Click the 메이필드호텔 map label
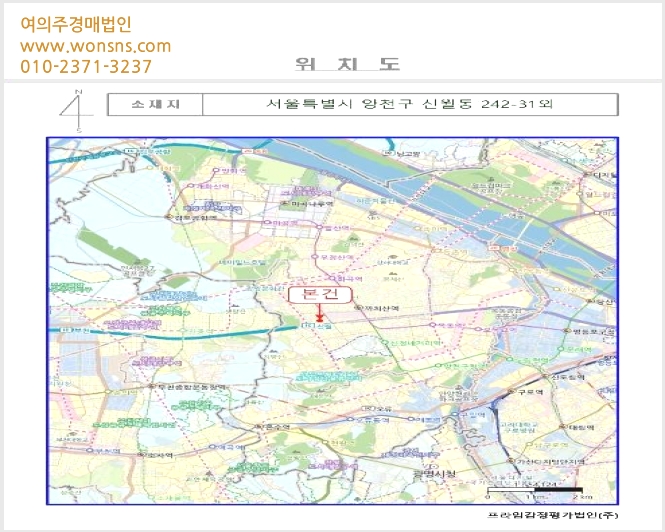665x532 pixels. click(242, 263)
